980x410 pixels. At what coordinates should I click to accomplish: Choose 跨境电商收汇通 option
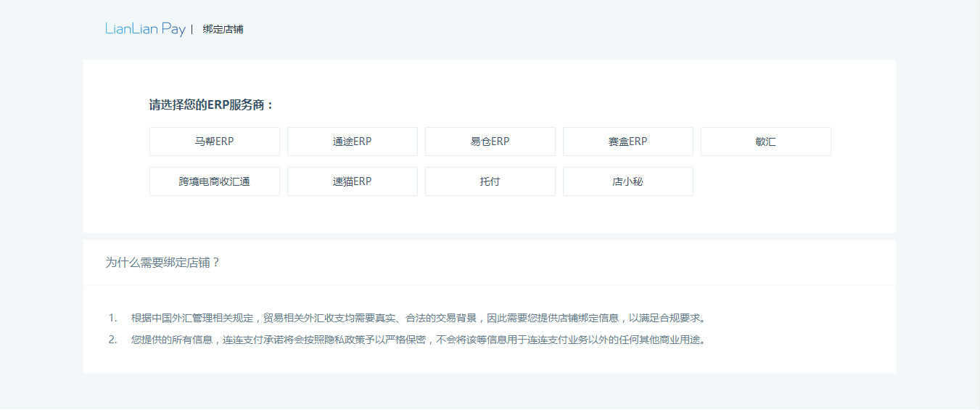(215, 181)
